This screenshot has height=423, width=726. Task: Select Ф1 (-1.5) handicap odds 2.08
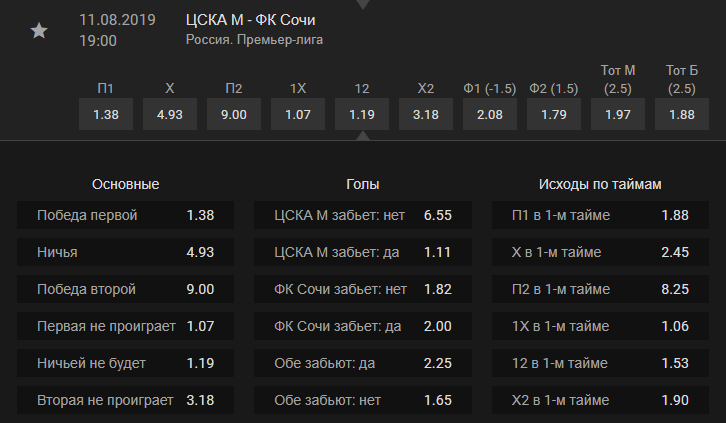coord(490,114)
